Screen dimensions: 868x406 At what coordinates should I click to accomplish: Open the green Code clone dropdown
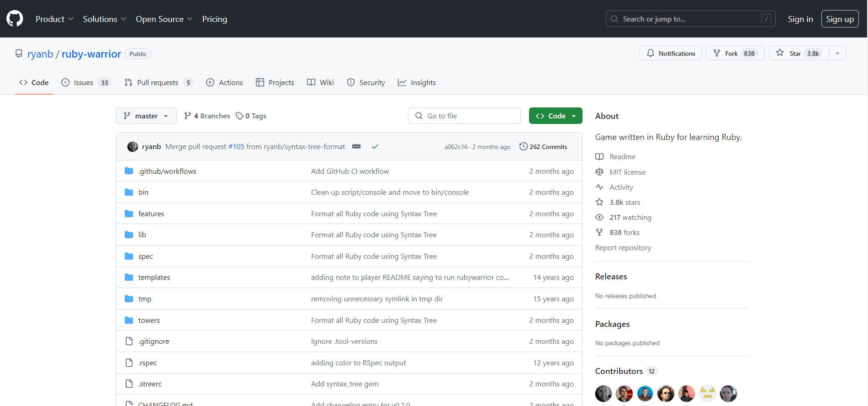[556, 116]
